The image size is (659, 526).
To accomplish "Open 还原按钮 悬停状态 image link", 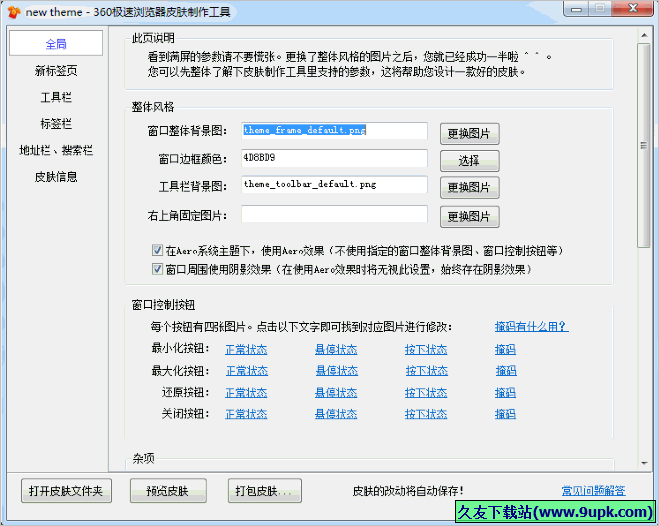I will (x=336, y=393).
